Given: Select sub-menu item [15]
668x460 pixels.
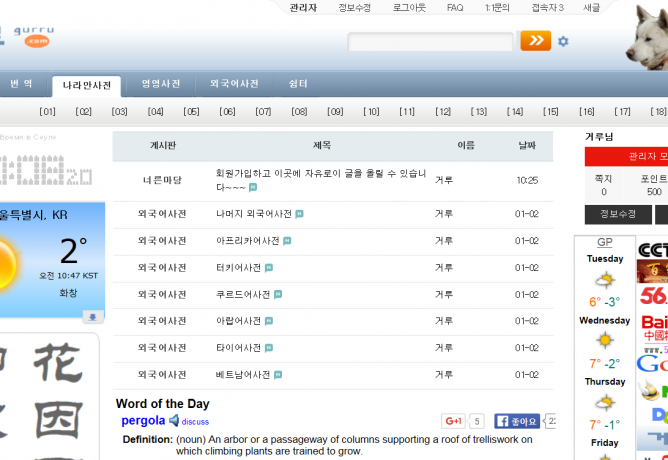Looking at the screenshot, I should [551, 112].
